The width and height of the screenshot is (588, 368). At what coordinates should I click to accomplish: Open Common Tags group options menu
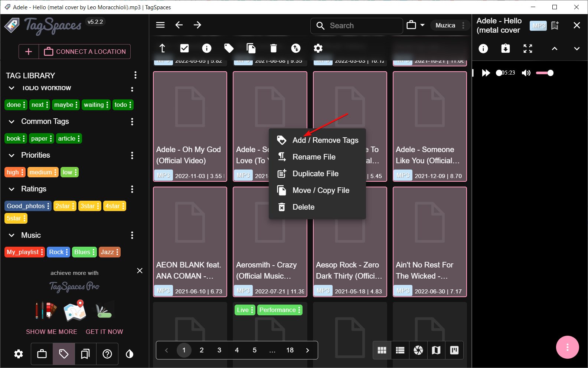(132, 122)
